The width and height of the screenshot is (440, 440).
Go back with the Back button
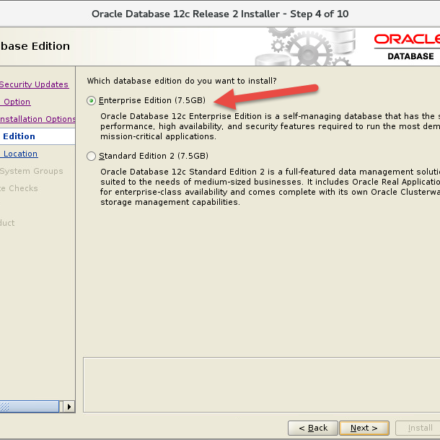tap(313, 428)
